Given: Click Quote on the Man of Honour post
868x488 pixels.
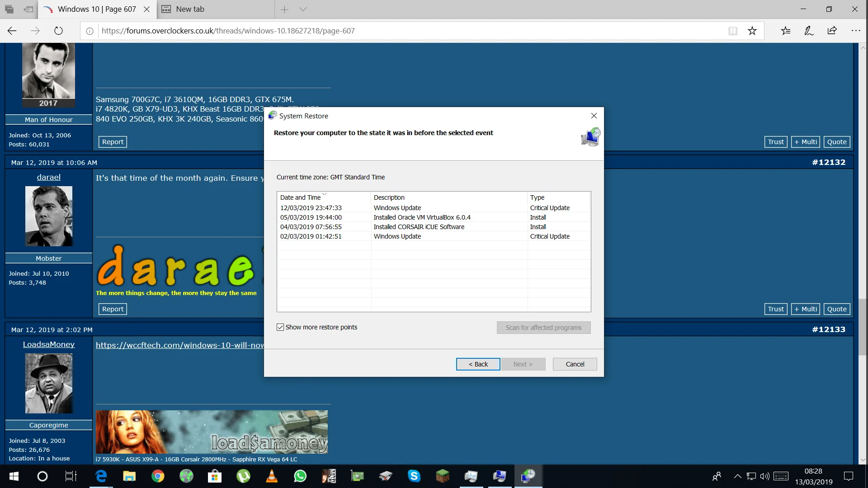Looking at the screenshot, I should tap(837, 142).
